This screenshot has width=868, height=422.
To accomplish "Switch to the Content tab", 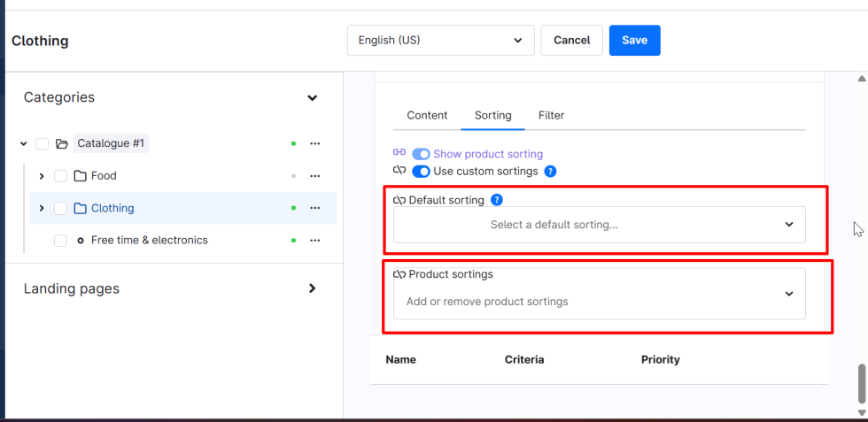I will [427, 115].
